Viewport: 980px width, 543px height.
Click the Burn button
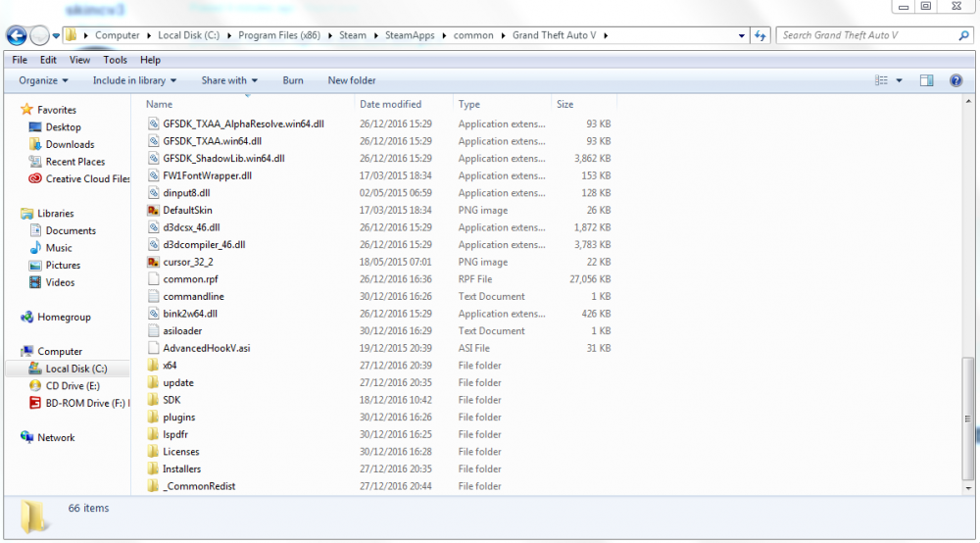point(292,80)
